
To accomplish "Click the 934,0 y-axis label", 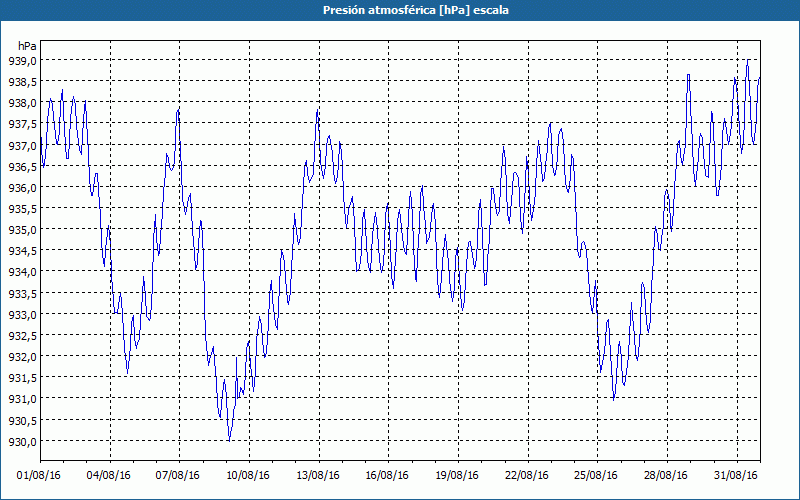I will pyautogui.click(x=22, y=272).
